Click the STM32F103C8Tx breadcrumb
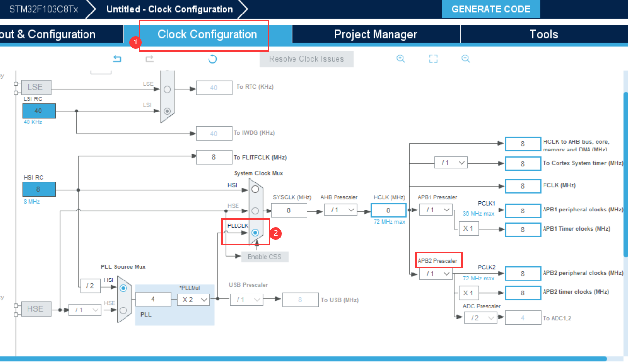 [43, 9]
